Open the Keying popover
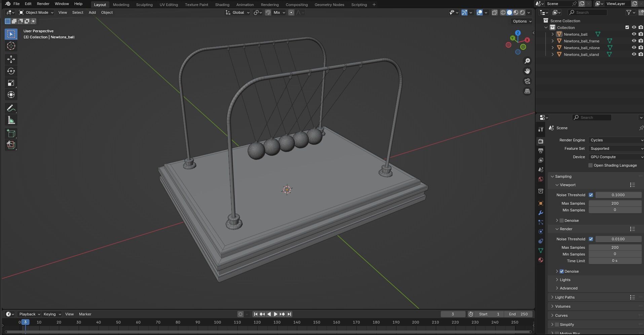 tap(52, 314)
